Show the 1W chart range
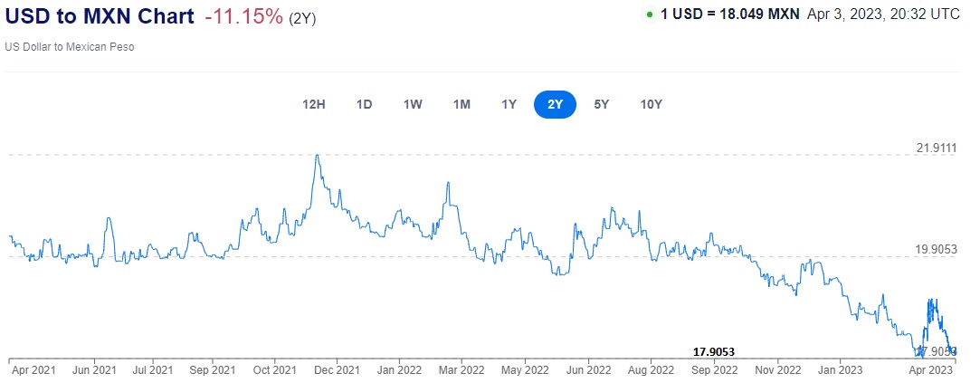The height and width of the screenshot is (383, 980). tap(413, 104)
